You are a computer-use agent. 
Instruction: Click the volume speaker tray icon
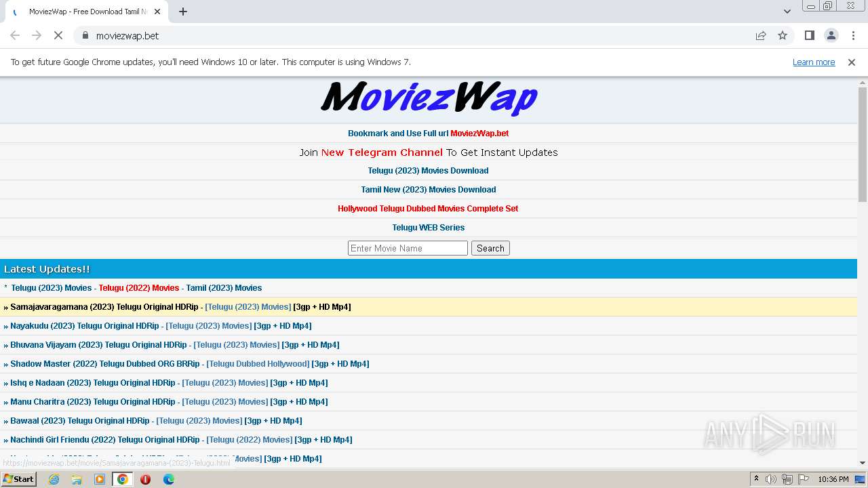(x=771, y=479)
